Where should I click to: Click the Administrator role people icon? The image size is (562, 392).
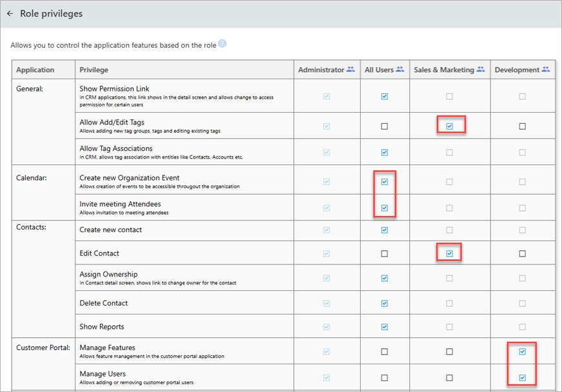351,69
